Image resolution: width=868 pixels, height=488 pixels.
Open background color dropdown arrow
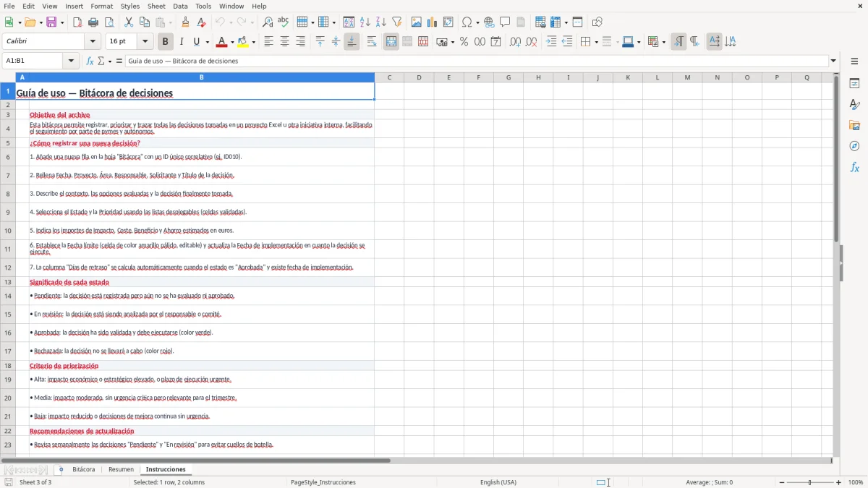[253, 42]
